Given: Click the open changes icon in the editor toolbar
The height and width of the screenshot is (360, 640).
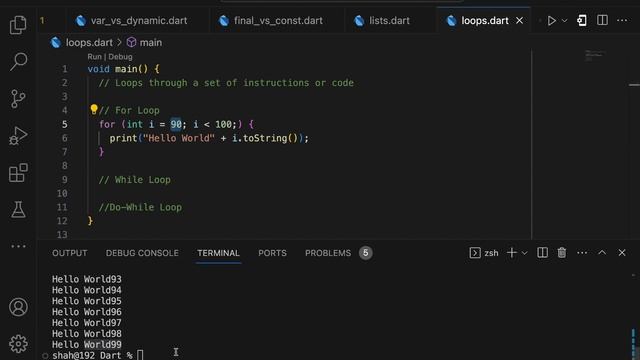Looking at the screenshot, I should [x=582, y=20].
